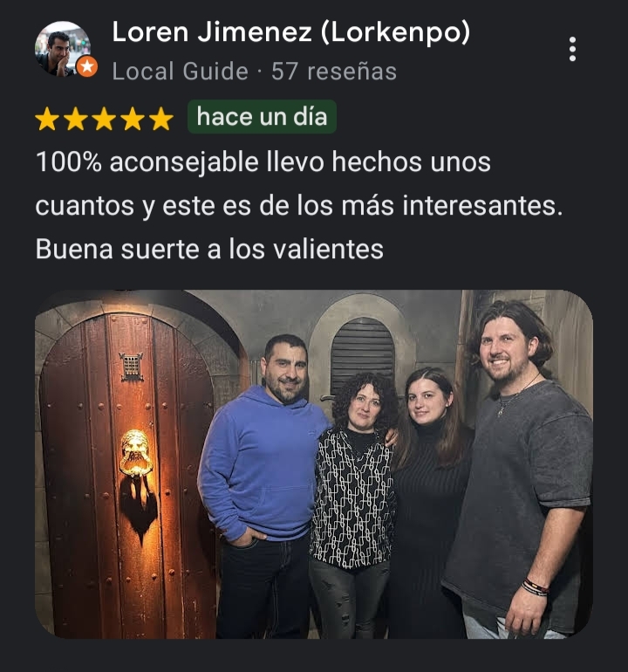Tap the arched shuttered window in photo
628x672 pixels.
(x=362, y=355)
